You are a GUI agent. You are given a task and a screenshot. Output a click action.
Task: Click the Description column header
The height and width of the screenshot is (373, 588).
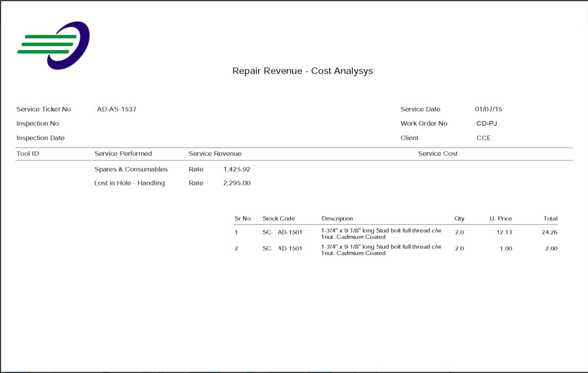click(x=337, y=219)
